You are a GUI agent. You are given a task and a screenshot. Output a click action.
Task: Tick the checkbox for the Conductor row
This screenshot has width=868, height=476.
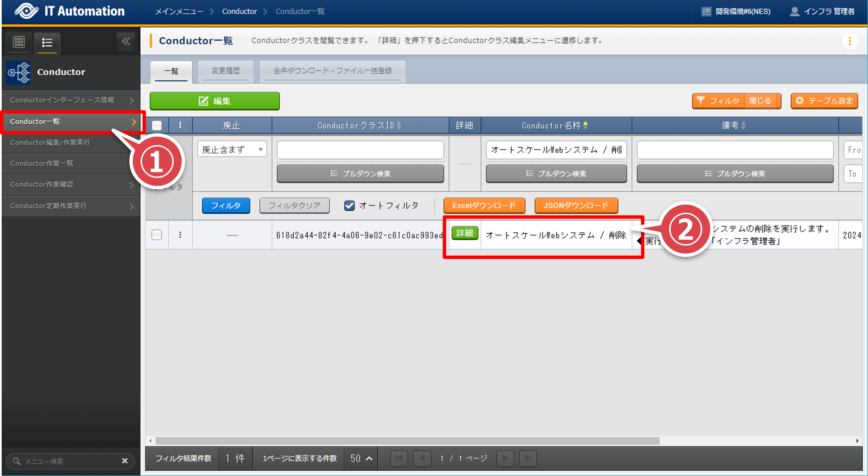click(157, 235)
